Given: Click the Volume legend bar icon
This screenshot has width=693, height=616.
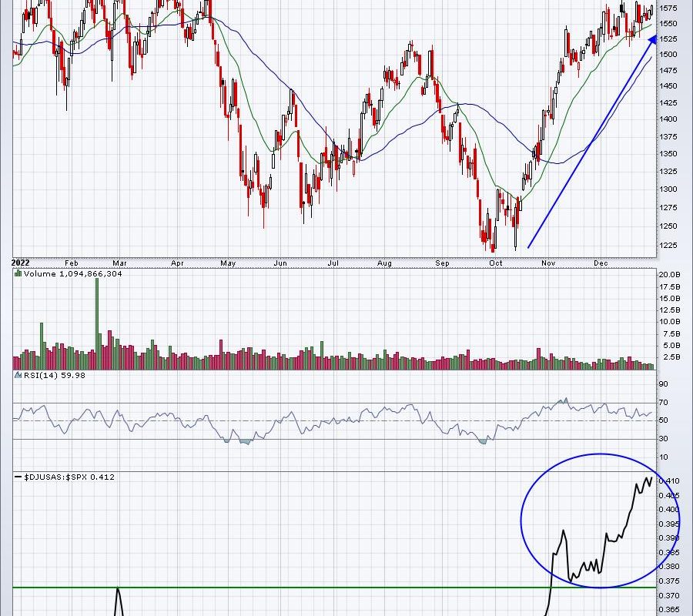Looking at the screenshot, I should (x=18, y=273).
